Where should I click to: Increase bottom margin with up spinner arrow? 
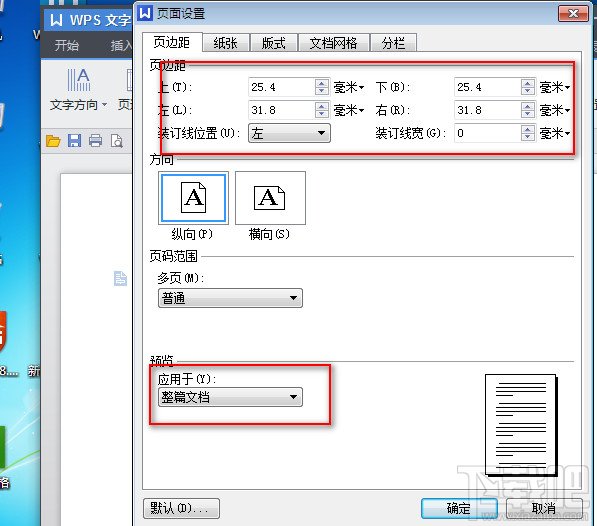[x=527, y=83]
